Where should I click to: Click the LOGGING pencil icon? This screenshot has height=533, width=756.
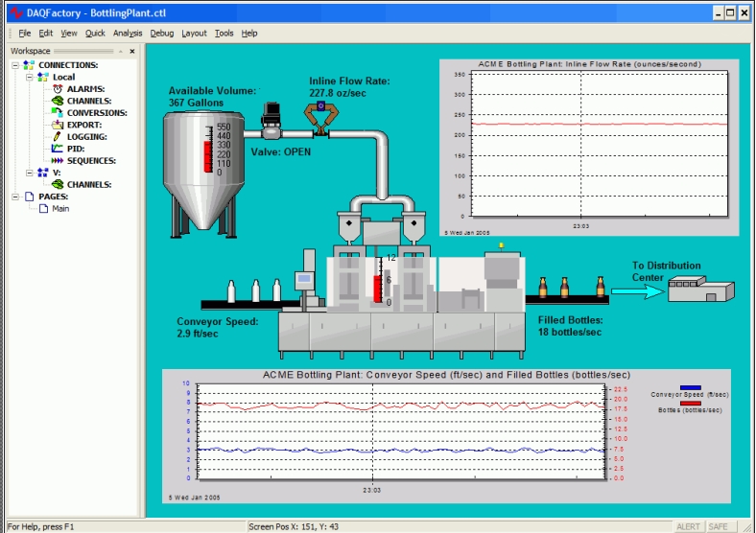point(58,137)
